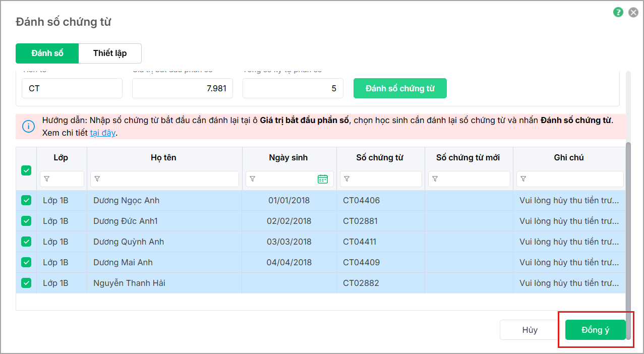644x354 pixels.
Task: Click the character count field showing 5
Action: click(293, 88)
